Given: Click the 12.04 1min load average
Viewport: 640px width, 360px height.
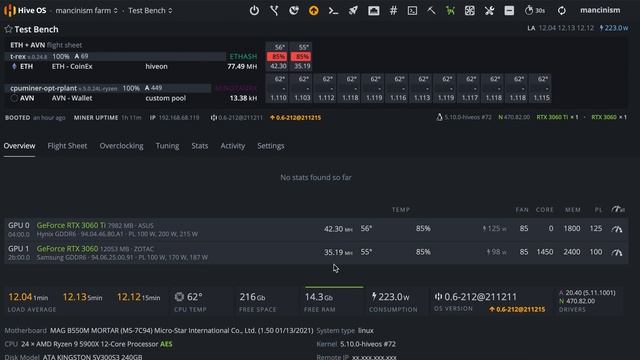Looking at the screenshot, I should (28, 297).
